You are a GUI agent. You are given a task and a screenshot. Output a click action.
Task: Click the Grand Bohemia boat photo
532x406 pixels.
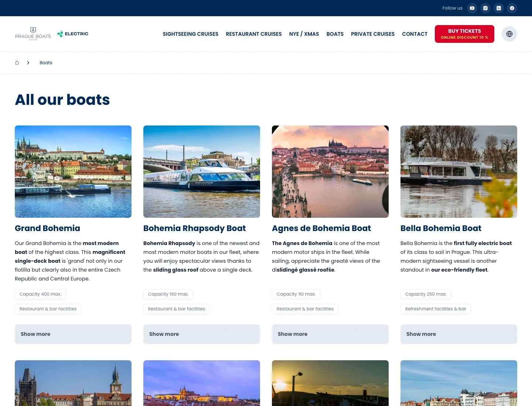click(73, 172)
